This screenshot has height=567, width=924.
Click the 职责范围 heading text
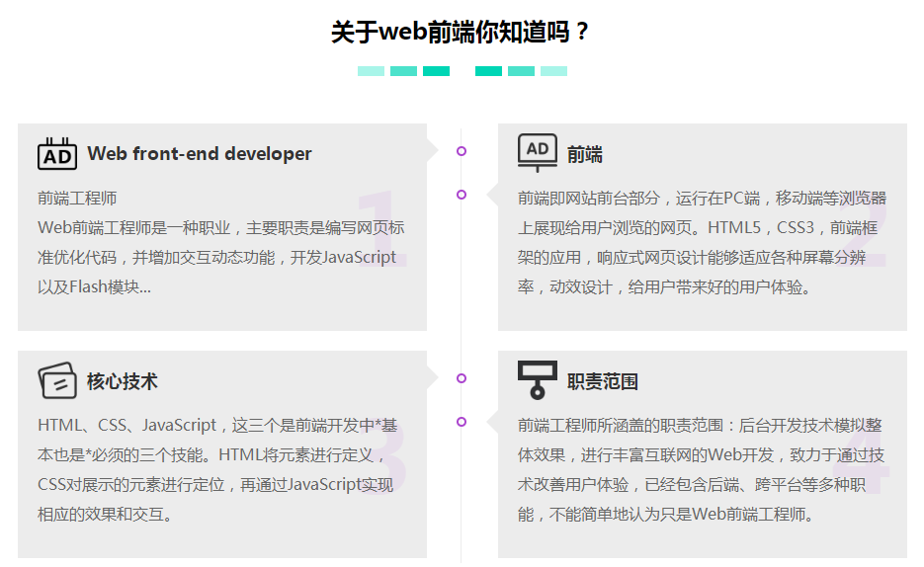click(603, 381)
